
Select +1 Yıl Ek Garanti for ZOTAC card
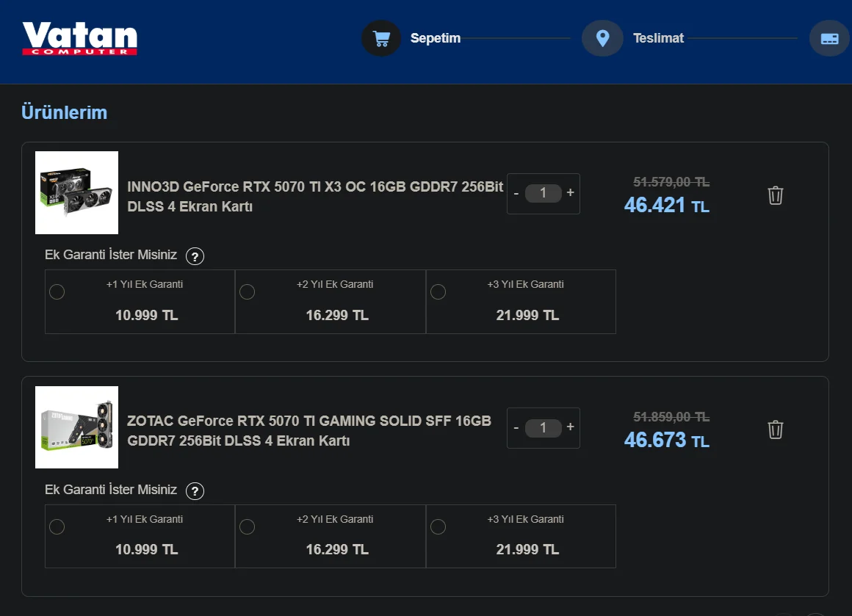(x=57, y=527)
